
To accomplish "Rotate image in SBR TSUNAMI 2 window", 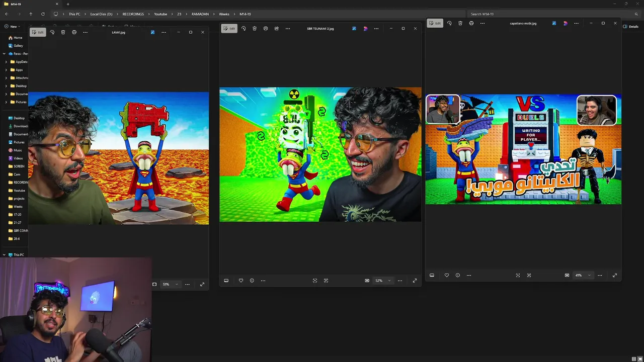I will click(x=244, y=29).
